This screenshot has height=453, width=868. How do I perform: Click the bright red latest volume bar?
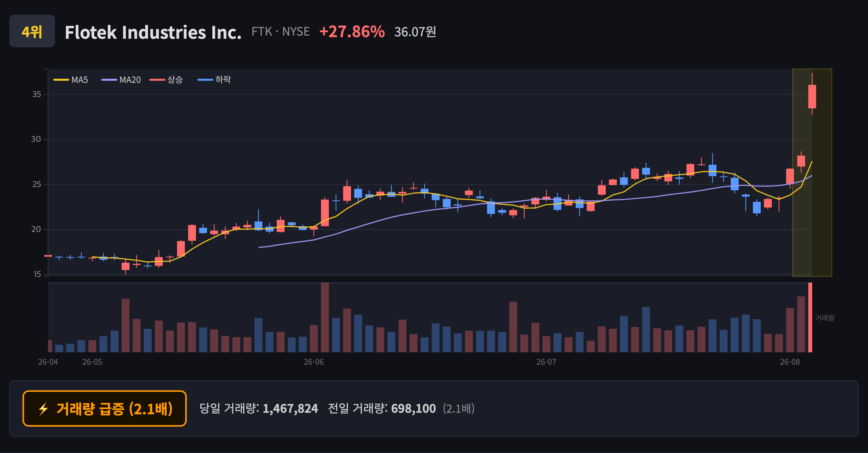click(810, 317)
